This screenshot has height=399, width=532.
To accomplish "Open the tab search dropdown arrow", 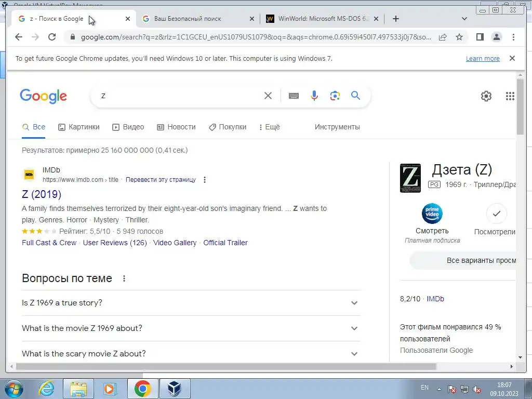I will point(464,19).
